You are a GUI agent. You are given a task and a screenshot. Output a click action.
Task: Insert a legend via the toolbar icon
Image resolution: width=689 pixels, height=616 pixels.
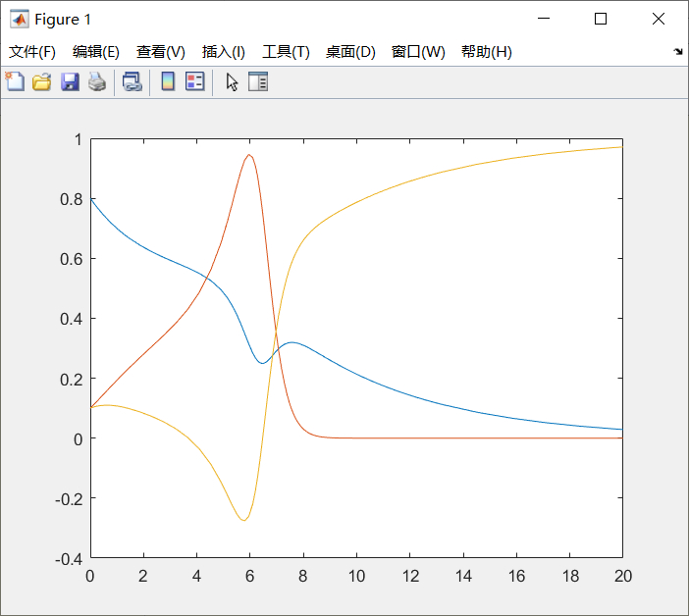pyautogui.click(x=195, y=81)
